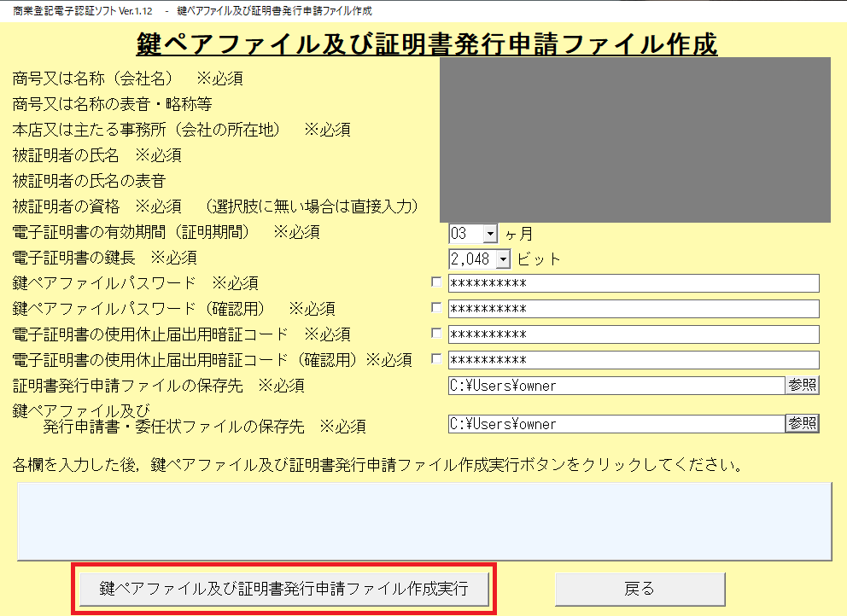Click the 鍵ペアファイルパスワード（確認用） input field
Image resolution: width=847 pixels, height=616 pixels.
(x=633, y=309)
